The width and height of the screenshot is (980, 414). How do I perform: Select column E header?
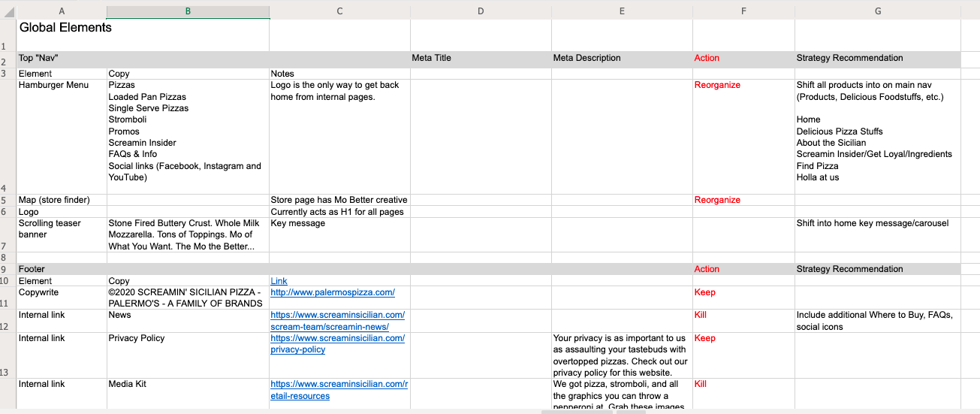(622, 11)
